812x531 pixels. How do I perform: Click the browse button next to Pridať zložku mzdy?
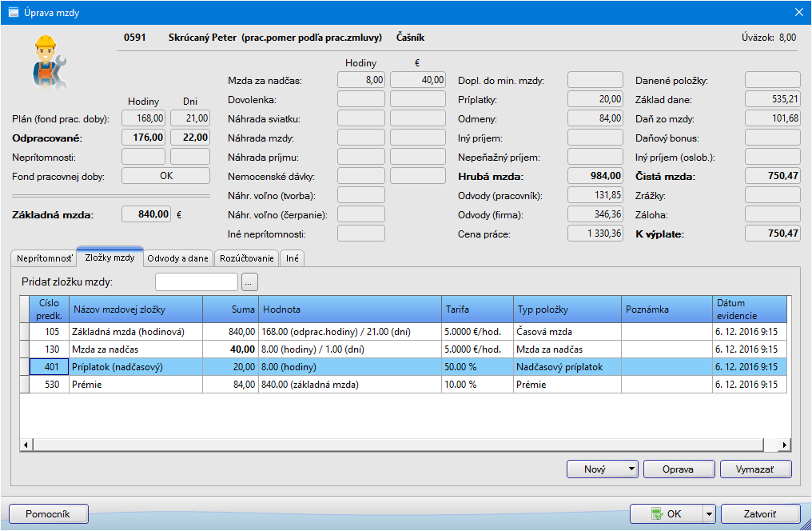(249, 282)
